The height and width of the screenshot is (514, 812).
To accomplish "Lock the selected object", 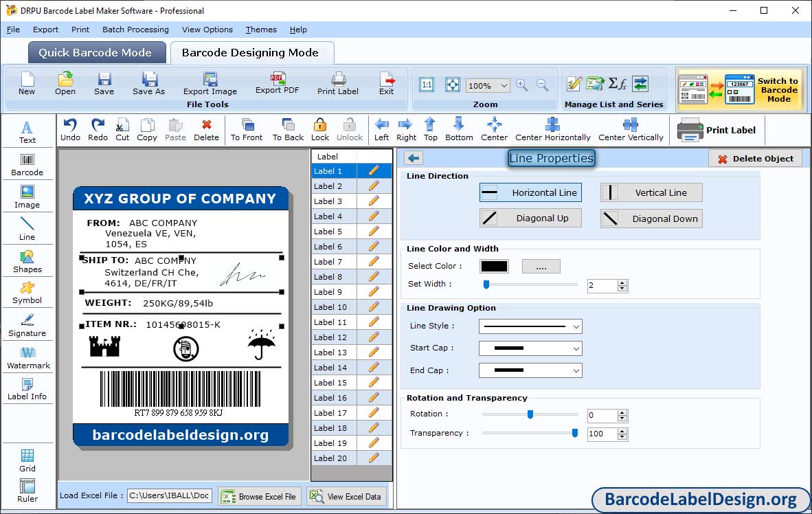I will (320, 130).
